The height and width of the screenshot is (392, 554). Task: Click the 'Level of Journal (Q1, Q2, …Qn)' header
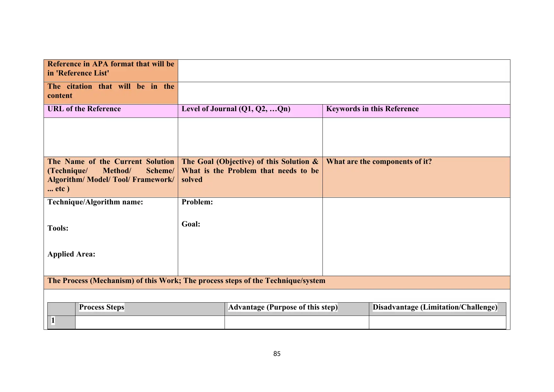point(250,111)
